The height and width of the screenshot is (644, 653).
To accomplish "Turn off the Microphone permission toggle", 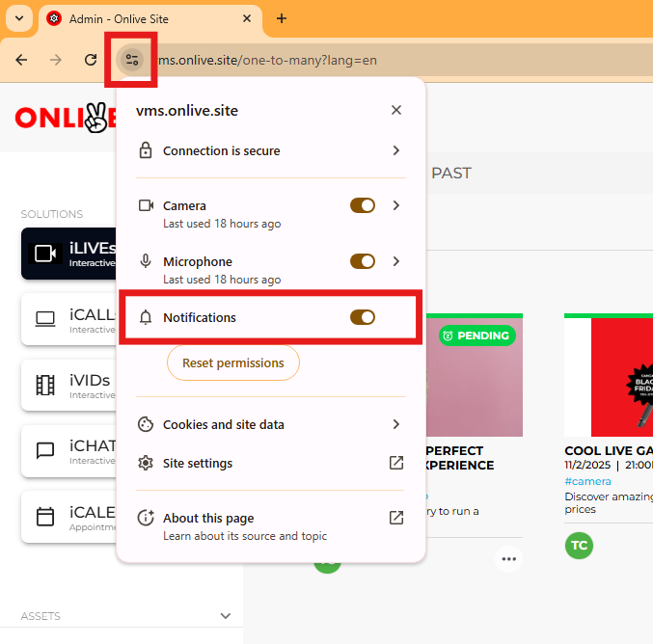I will (x=363, y=261).
